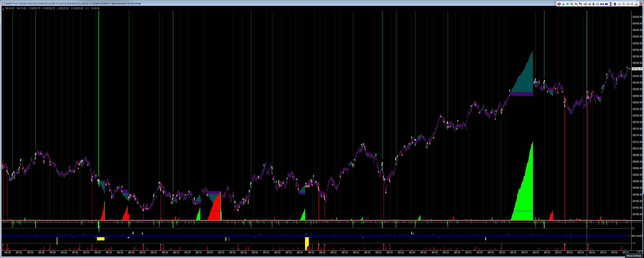Image resolution: width=644 pixels, height=258 pixels.
Task: Click the S:40.08 value readout
Action: coord(95,8)
